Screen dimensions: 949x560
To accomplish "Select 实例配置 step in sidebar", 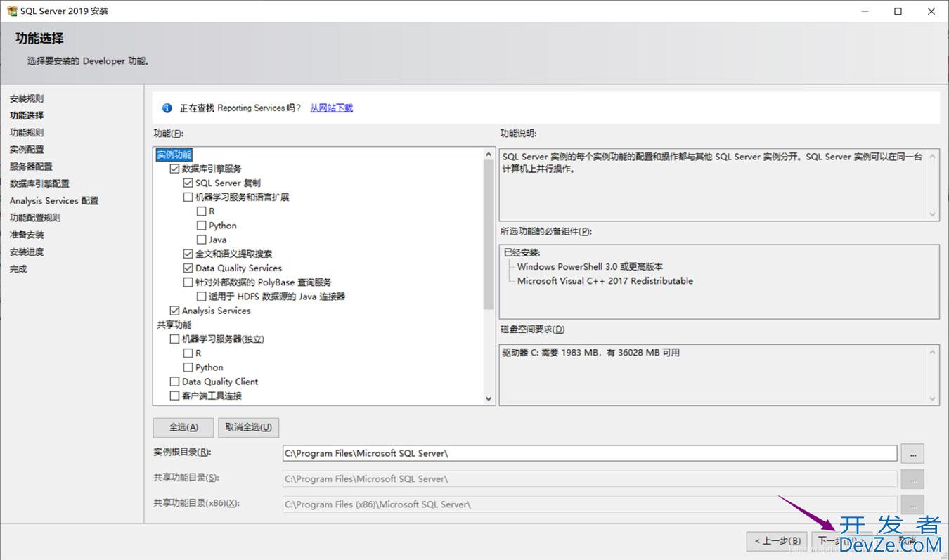I will tap(27, 150).
